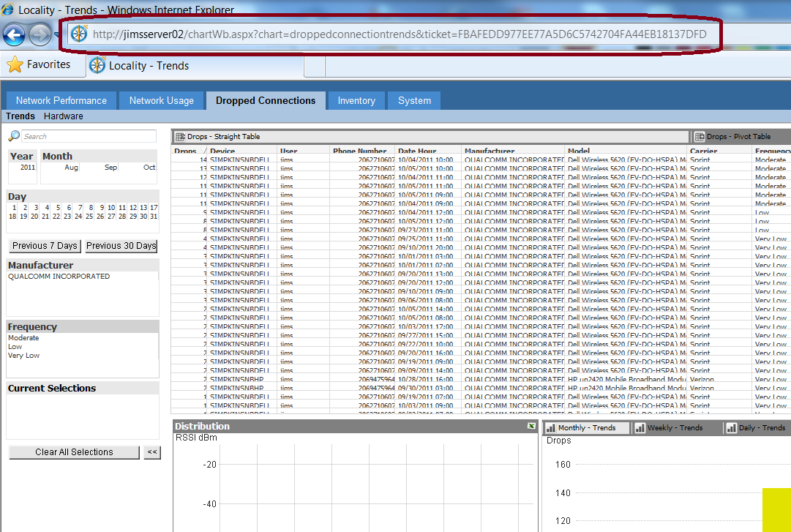Select Moderate frequency filter
The width and height of the screenshot is (791, 532).
coord(23,338)
